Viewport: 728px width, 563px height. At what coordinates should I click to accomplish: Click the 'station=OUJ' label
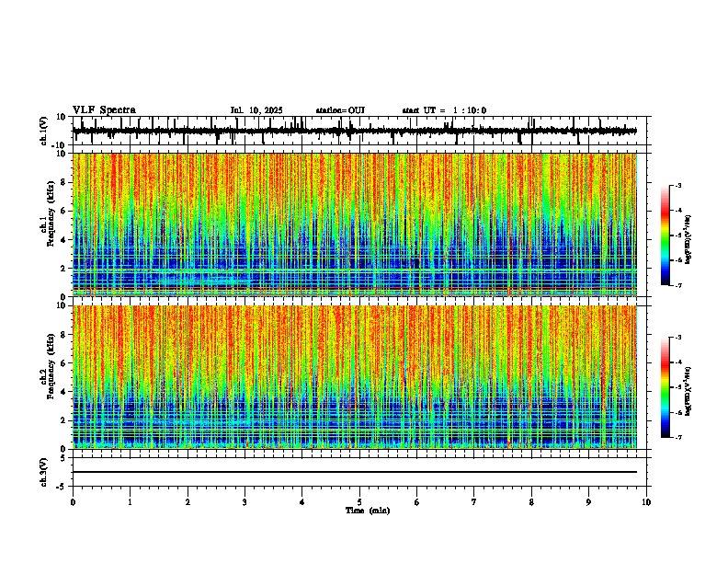pos(340,110)
